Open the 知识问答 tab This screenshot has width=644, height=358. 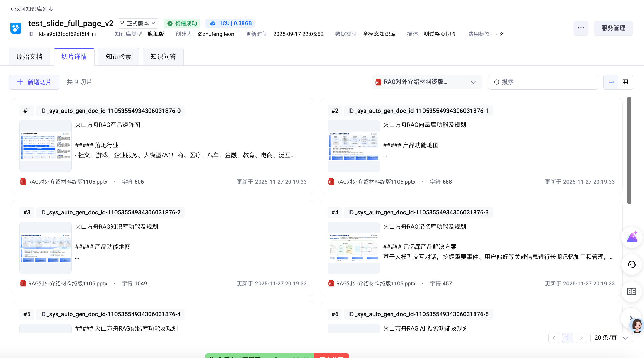[x=163, y=57]
